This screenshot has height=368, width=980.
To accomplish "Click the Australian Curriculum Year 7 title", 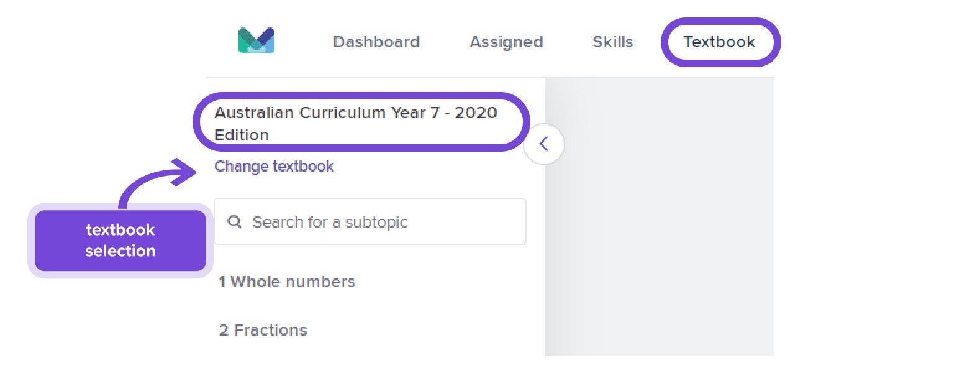I will click(356, 124).
